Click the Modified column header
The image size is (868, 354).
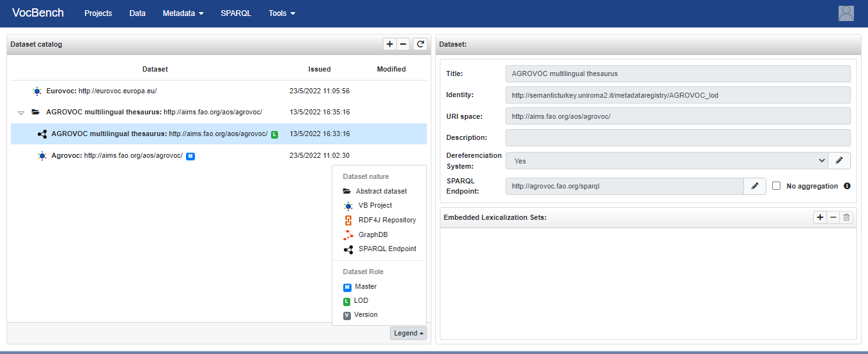[391, 69]
